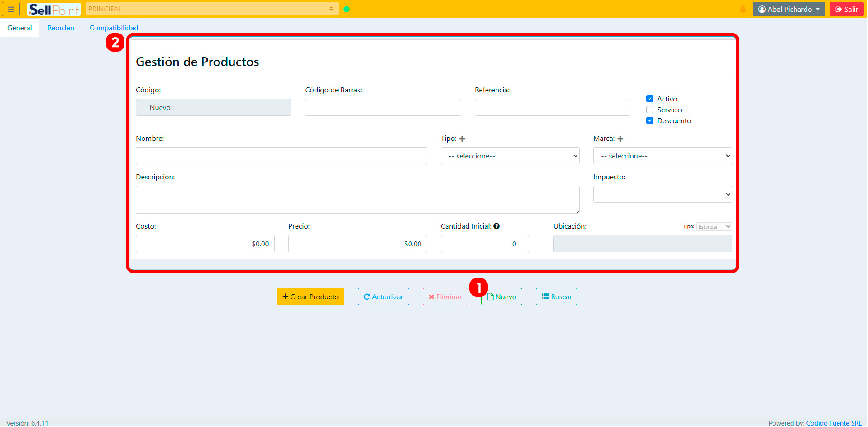Image resolution: width=868 pixels, height=427 pixels.
Task: Open the Abel Pichardo user menu
Action: point(788,9)
